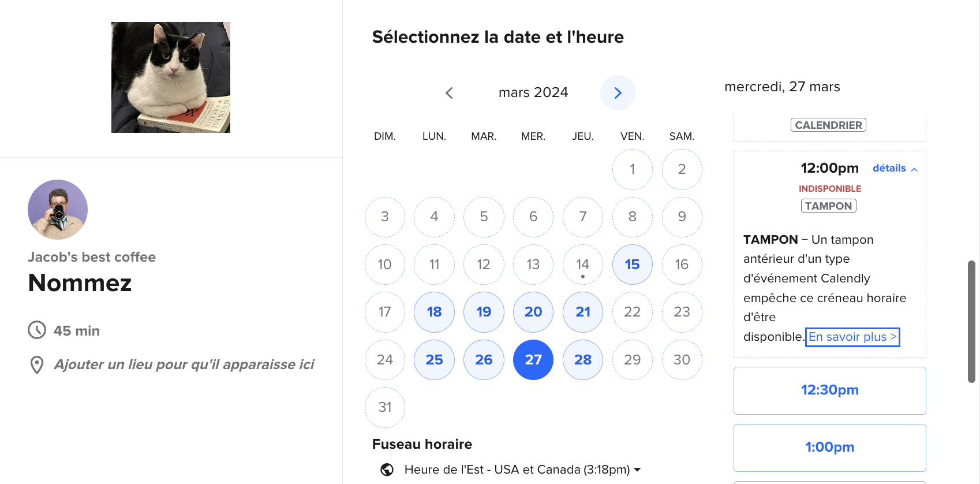Click the vertical scrollbar on the right
Screen dimensions: 980x484
pos(971,322)
